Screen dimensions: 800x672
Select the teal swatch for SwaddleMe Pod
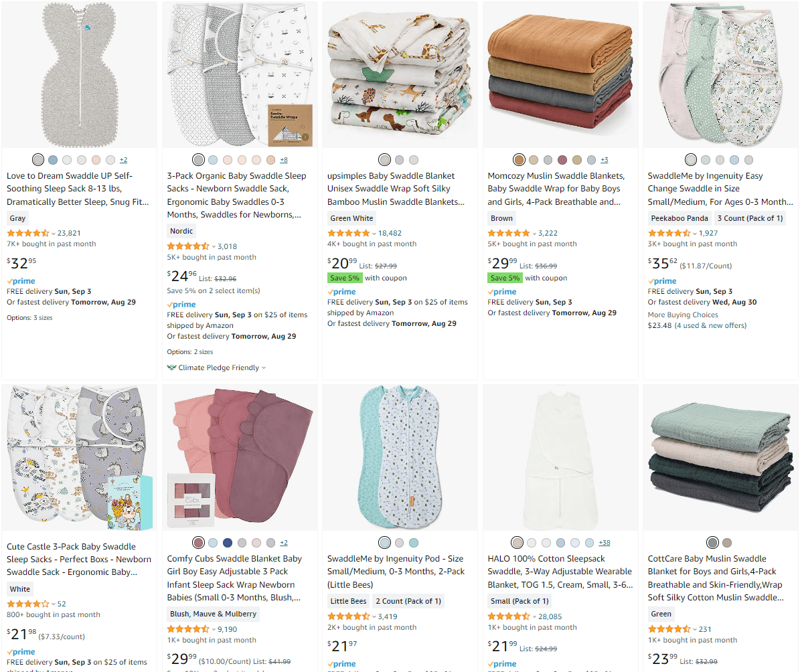coord(414,543)
